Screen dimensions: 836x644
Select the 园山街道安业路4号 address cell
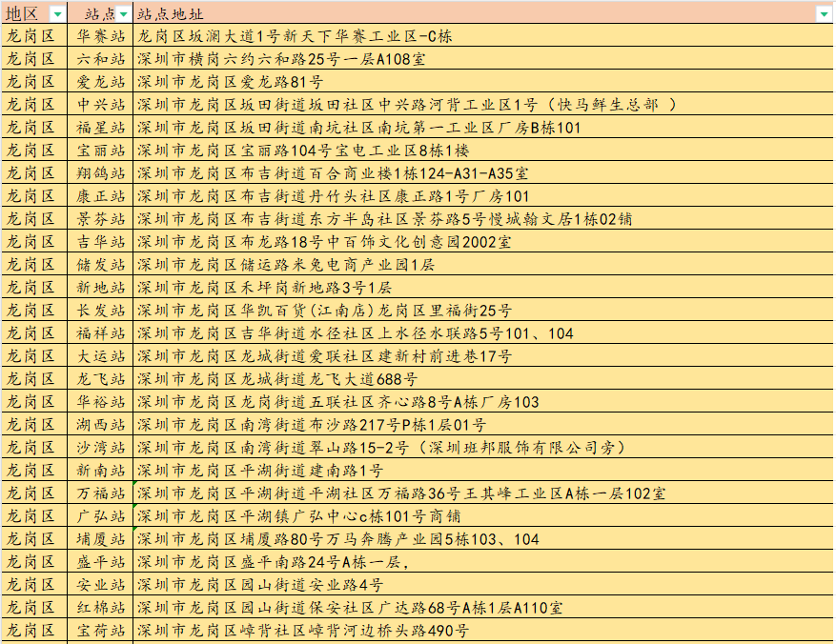point(483,585)
